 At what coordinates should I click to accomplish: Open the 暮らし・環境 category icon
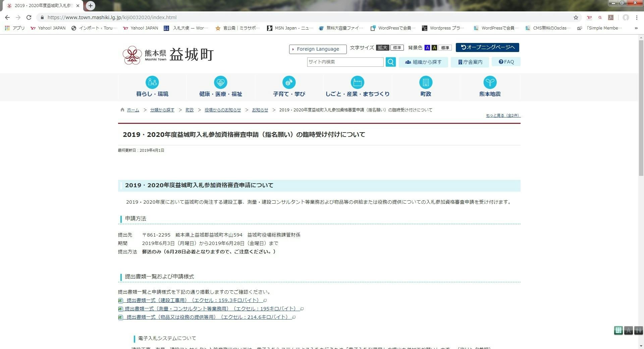point(152,83)
